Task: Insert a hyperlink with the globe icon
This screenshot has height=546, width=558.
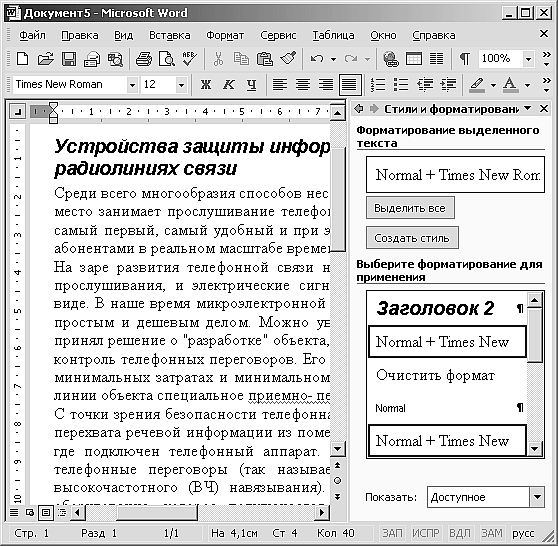Action: point(390,59)
